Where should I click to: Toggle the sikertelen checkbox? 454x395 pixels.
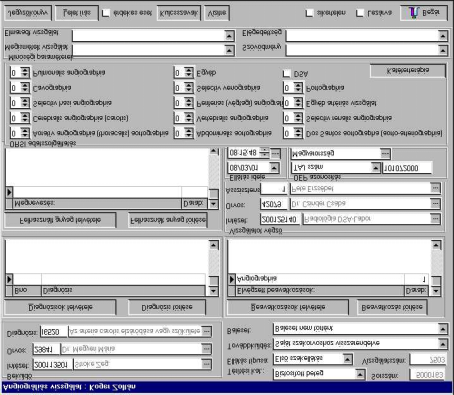(309, 13)
